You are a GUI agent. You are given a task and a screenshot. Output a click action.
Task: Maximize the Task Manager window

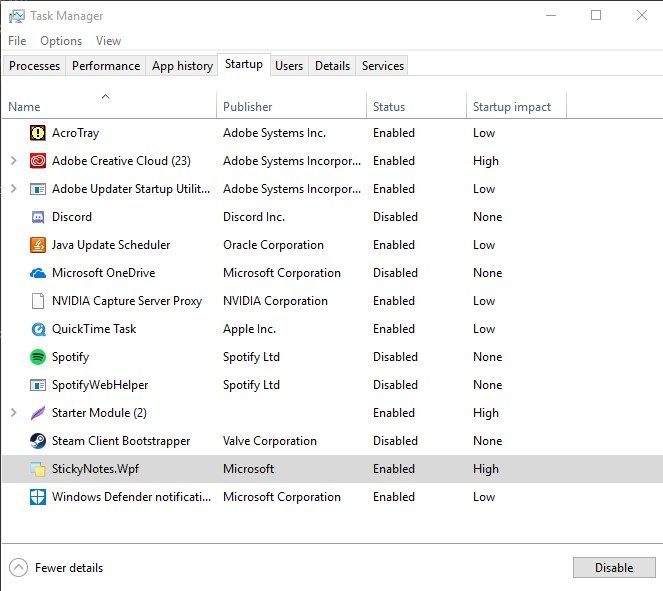[x=596, y=15]
